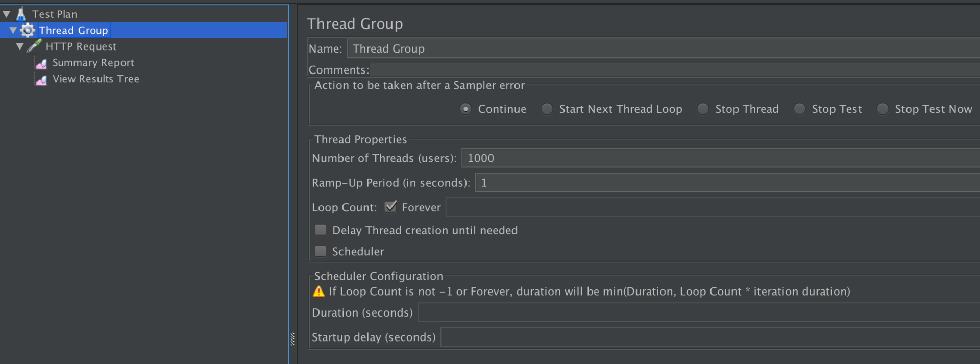Click the HTTP Request pipette icon
Screen dimensions: 980x364
point(34,46)
